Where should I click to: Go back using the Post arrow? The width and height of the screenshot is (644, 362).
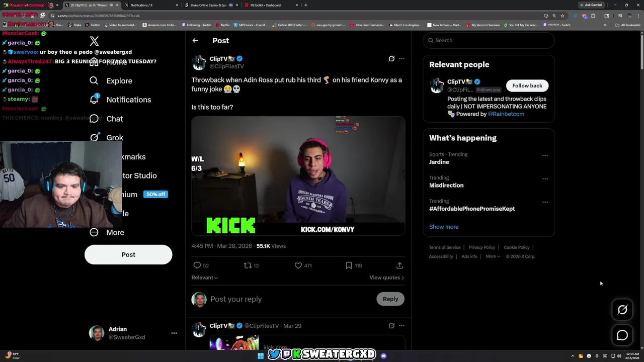[x=195, y=41]
